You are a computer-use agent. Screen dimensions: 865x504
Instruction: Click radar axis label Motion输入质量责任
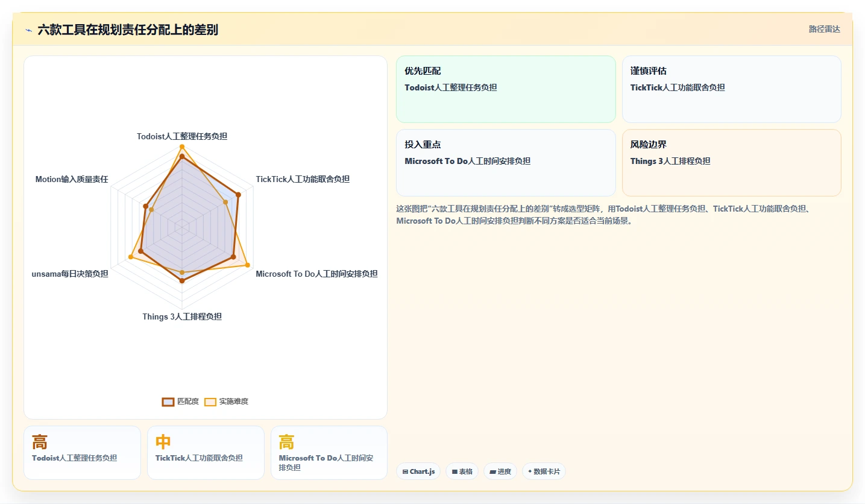tap(72, 179)
